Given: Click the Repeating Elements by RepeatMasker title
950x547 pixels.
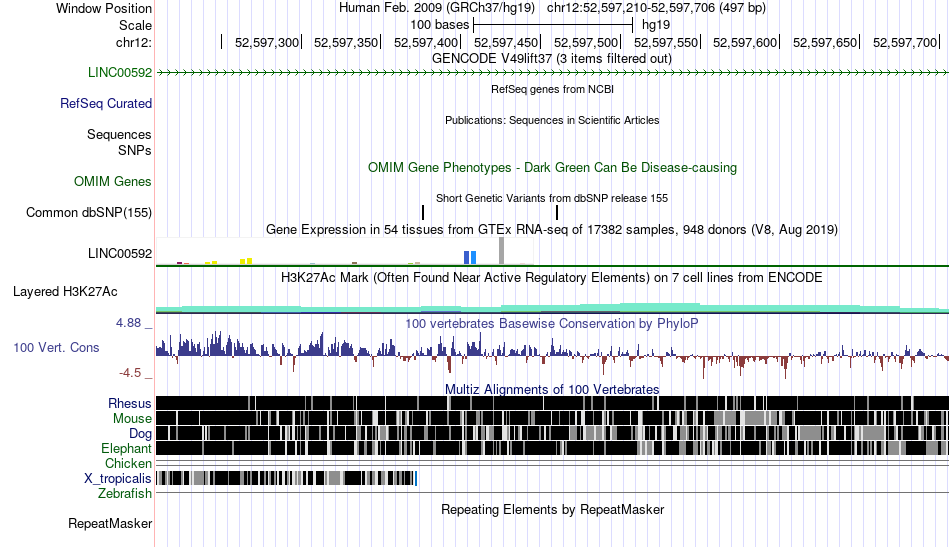Looking at the screenshot, I should coord(552,509).
